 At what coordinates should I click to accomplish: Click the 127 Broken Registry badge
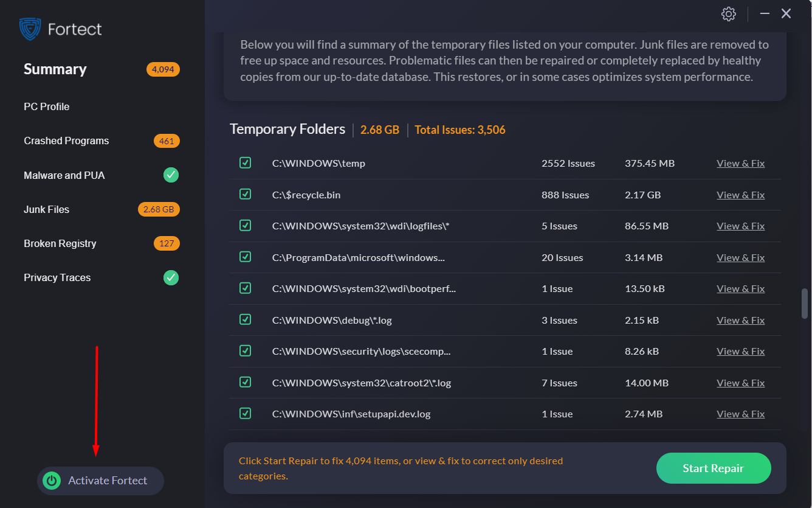[x=167, y=243]
